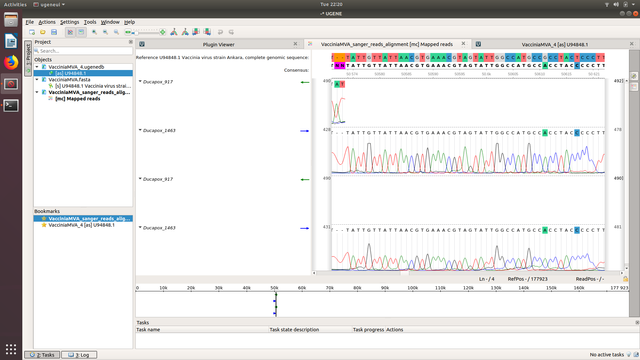Switch to the Plugin Viewer tab
This screenshot has height=360, width=640.
coord(219,44)
